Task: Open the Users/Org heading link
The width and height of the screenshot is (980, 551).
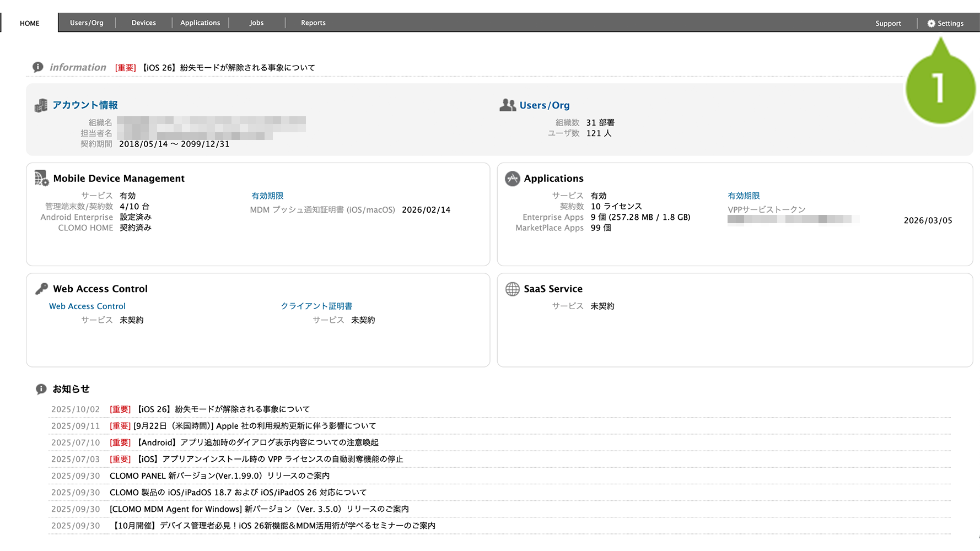Action: (x=544, y=105)
